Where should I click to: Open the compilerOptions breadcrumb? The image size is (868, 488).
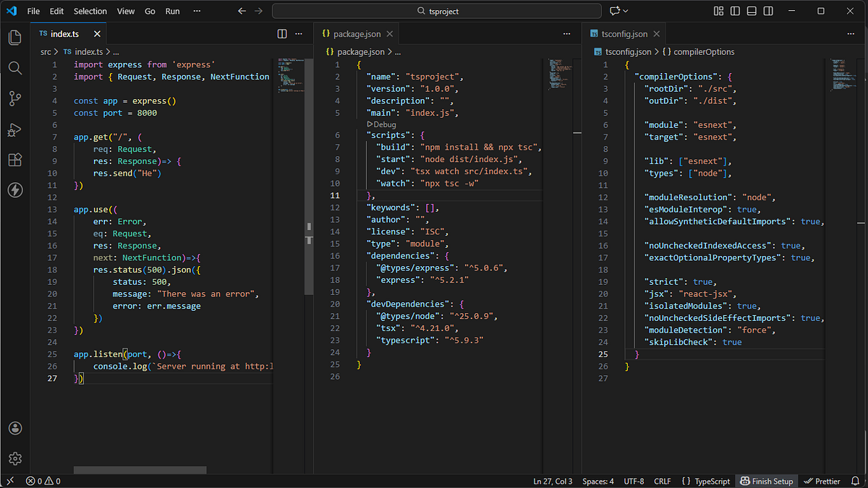point(699,52)
